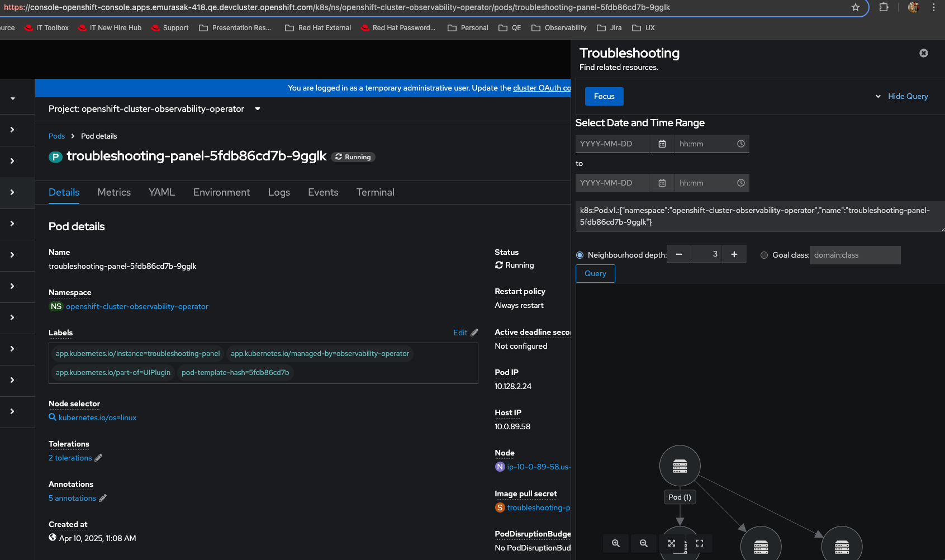Click the pod-template-hash=5fdb86cd7b label chip
945x560 pixels.
tap(235, 373)
